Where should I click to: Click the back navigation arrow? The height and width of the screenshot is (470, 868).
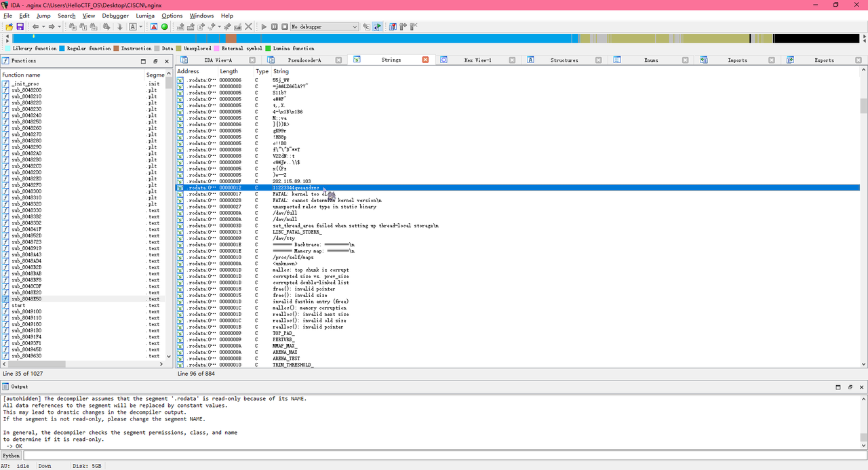pyautogui.click(x=35, y=26)
